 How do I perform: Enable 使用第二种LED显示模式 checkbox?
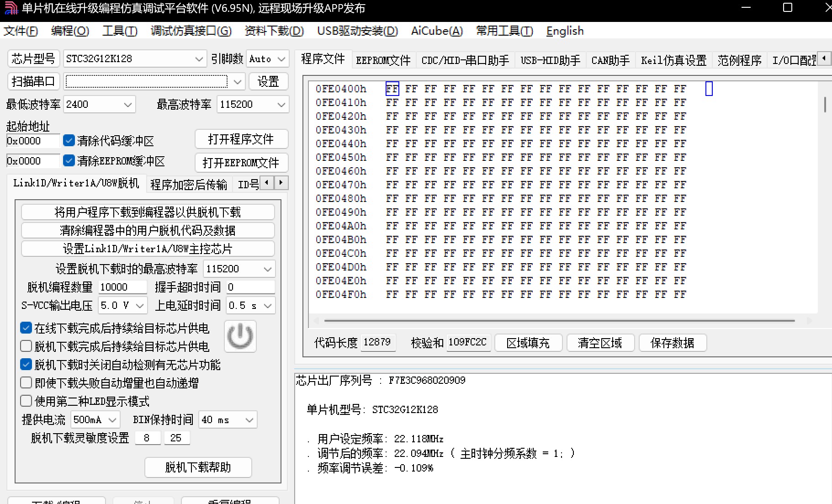point(26,401)
